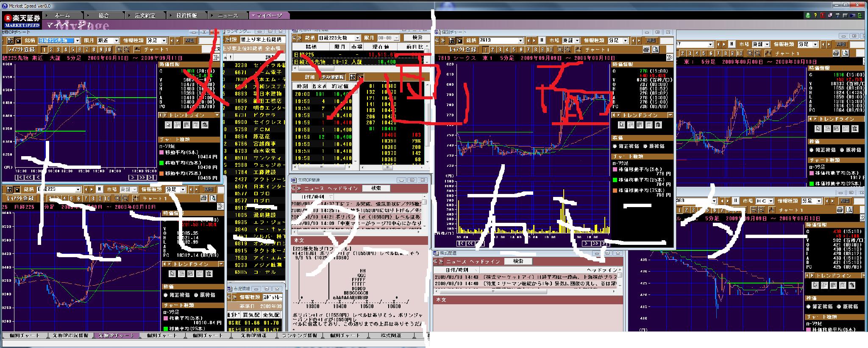Select trendline pointer tool in 7613 chart
Viewport: 868px width, 348px height.
pyautogui.click(x=621, y=125)
